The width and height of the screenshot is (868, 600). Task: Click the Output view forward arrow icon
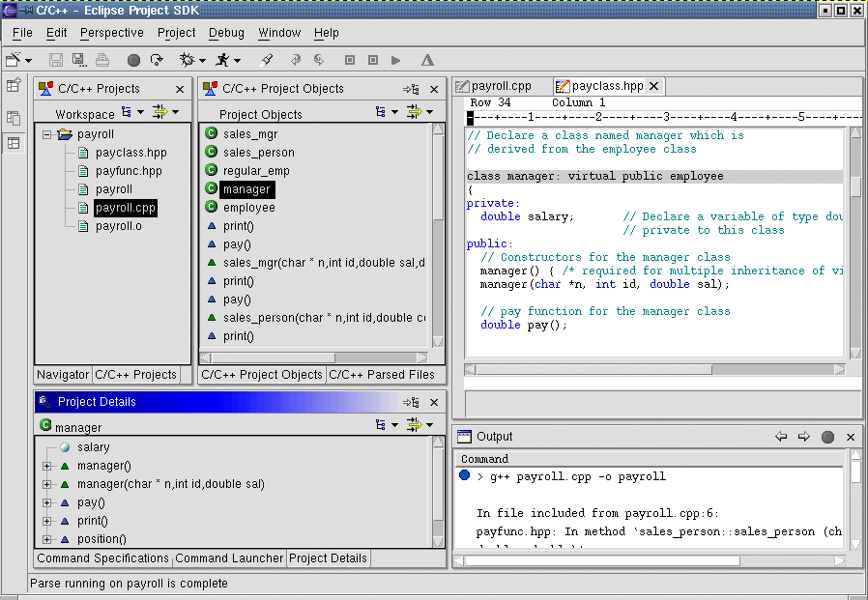804,437
